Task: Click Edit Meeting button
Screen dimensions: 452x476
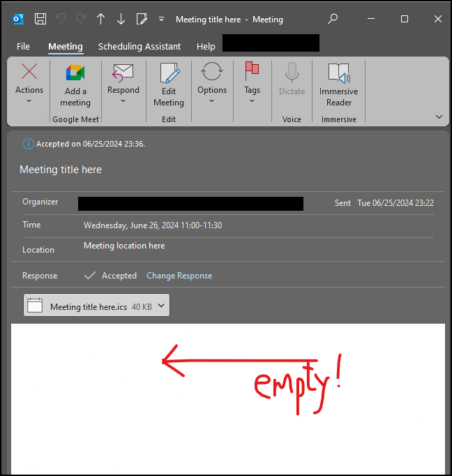Action: pyautogui.click(x=169, y=85)
